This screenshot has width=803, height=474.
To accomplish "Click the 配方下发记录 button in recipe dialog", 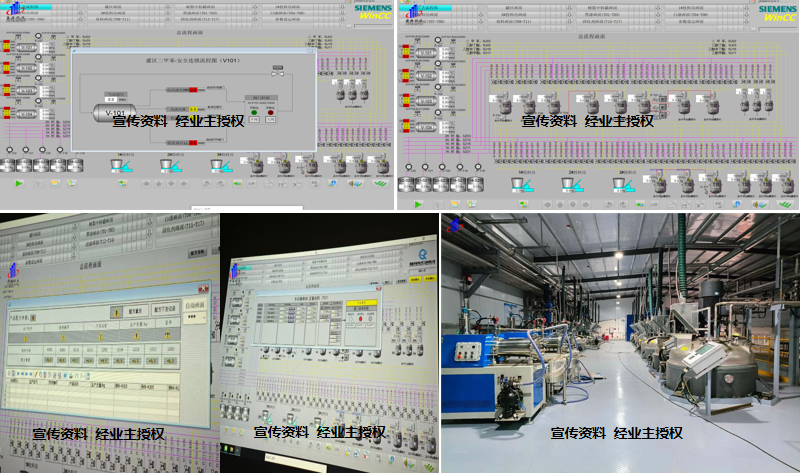I will click(x=166, y=310).
